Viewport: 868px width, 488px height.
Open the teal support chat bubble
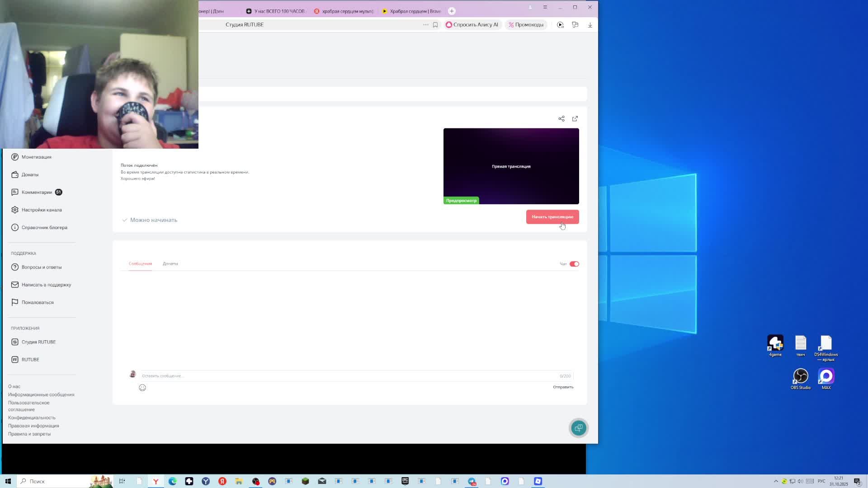578,428
